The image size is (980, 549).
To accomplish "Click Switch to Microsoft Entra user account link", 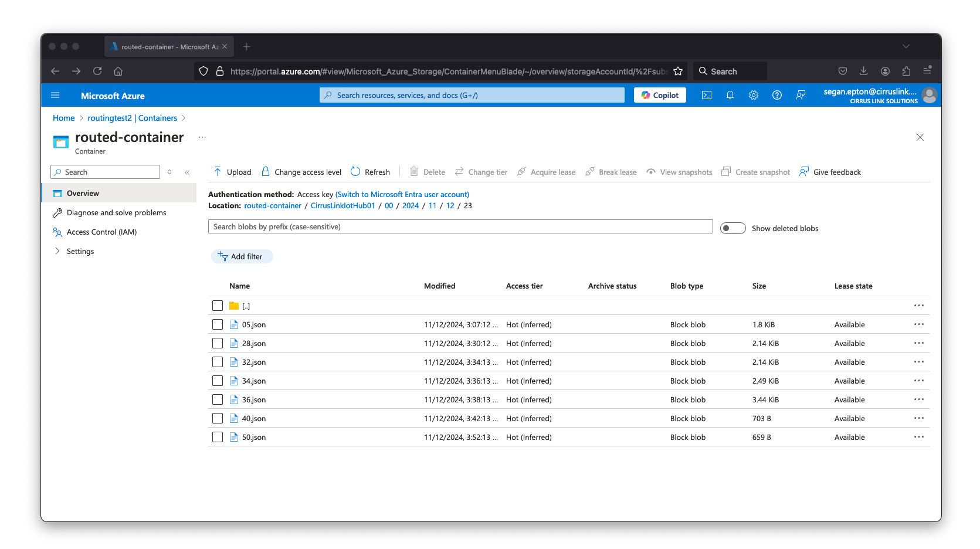I will tap(402, 194).
